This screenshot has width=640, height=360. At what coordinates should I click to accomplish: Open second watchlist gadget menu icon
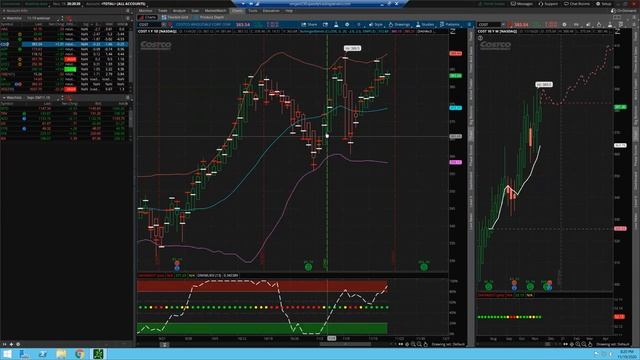[127, 98]
